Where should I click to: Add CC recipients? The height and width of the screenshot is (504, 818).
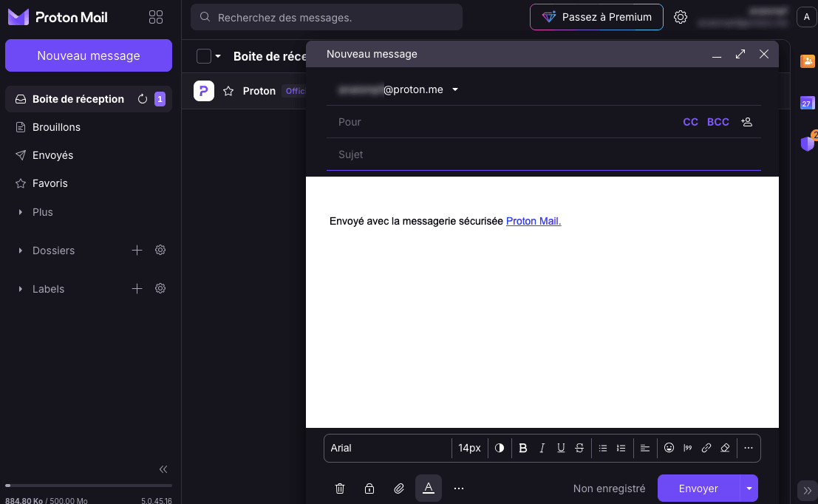point(690,121)
